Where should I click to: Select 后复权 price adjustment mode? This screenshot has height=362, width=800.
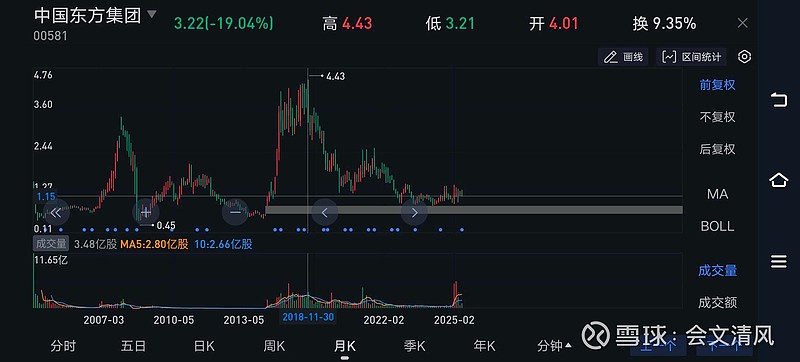[x=717, y=149]
